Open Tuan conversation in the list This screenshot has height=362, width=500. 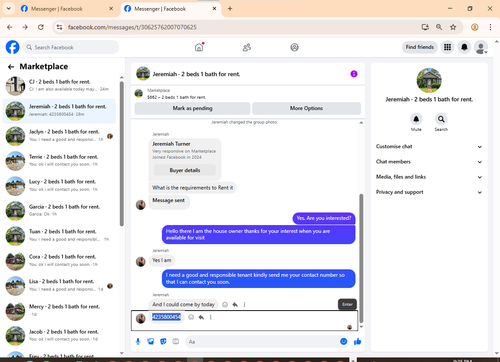click(59, 236)
